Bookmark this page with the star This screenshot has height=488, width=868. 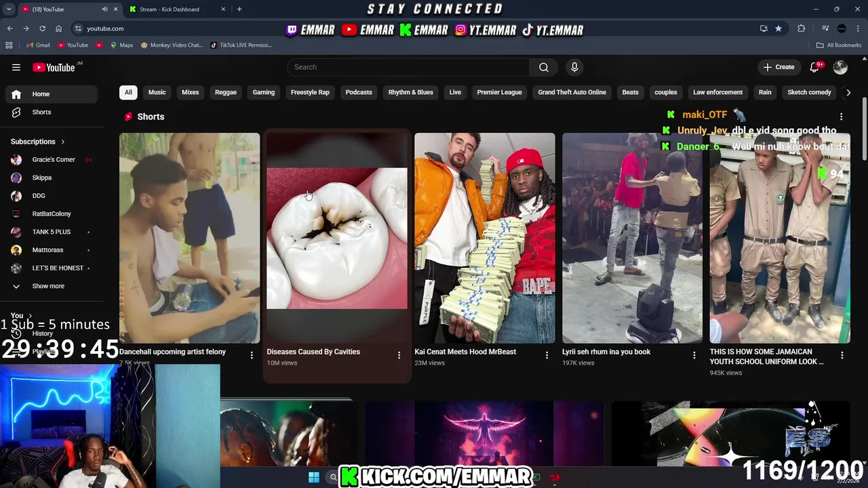click(x=778, y=28)
